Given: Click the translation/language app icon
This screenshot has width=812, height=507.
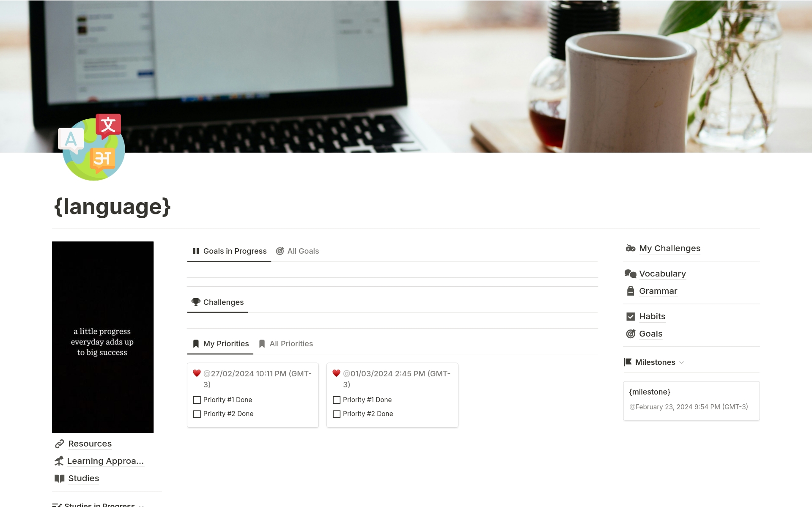Looking at the screenshot, I should (x=91, y=147).
